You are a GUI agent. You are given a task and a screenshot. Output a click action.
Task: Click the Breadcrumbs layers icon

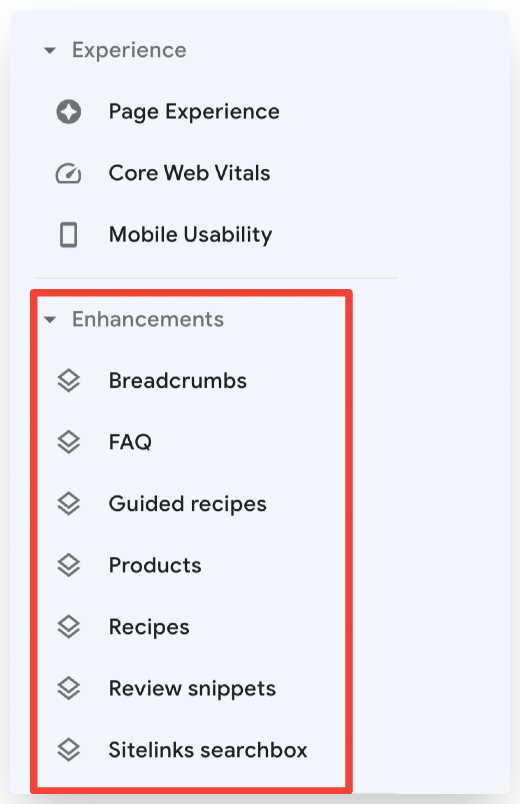[x=69, y=381]
